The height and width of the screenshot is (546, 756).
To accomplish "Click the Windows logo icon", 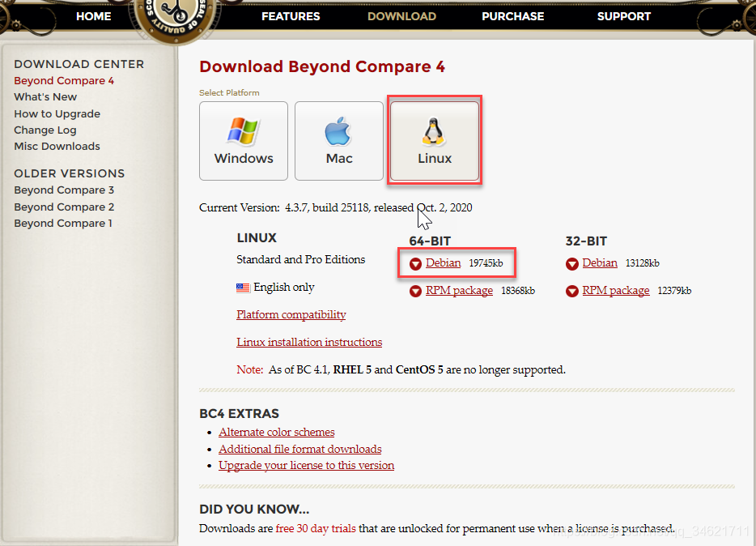I will coord(244,131).
